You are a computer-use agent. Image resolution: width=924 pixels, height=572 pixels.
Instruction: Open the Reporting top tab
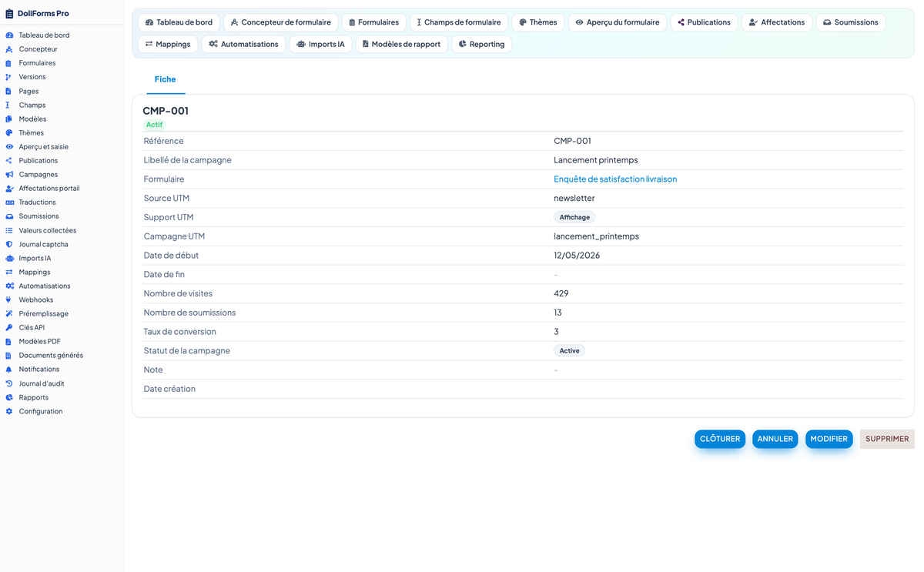[482, 44]
